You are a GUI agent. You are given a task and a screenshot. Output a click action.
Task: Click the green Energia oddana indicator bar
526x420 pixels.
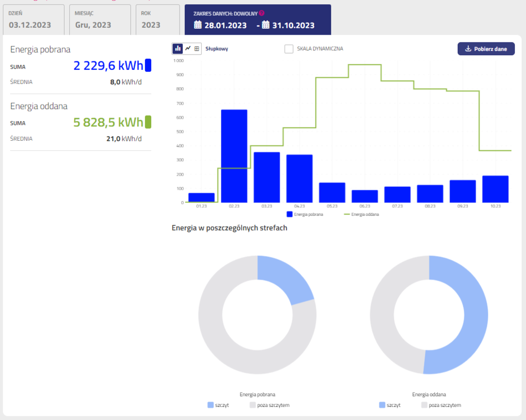pyautogui.click(x=148, y=122)
